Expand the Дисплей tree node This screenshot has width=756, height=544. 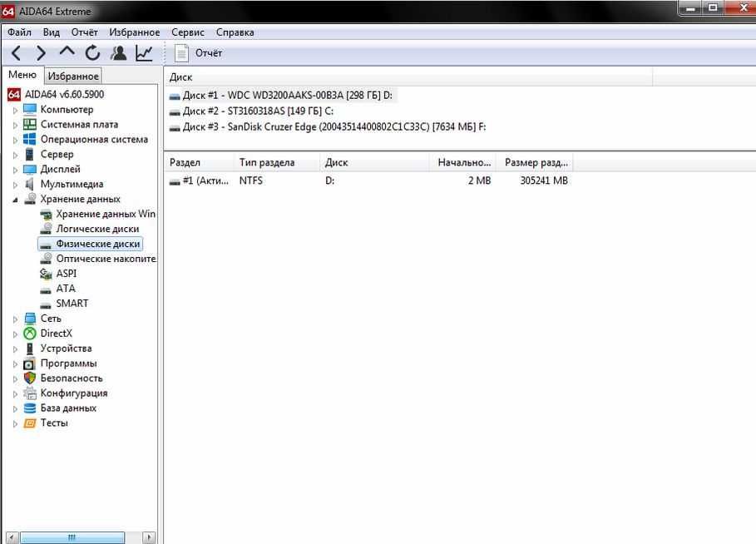point(15,171)
